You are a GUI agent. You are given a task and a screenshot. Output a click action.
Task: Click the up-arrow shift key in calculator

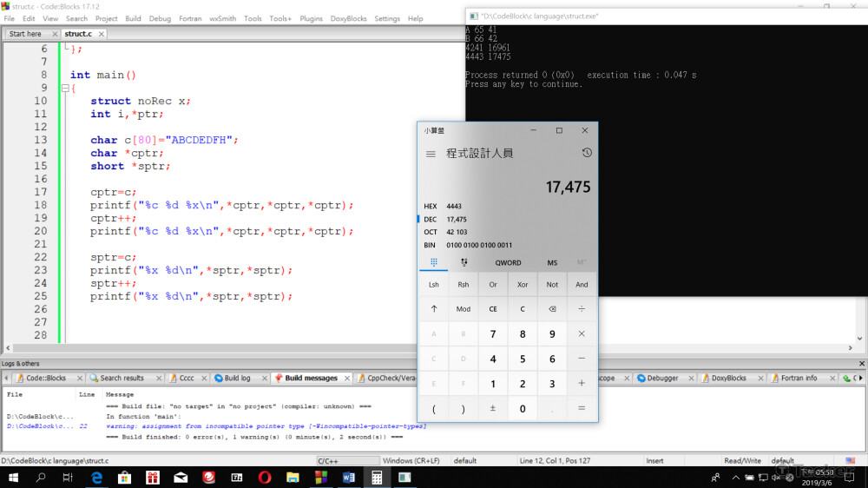click(x=434, y=308)
